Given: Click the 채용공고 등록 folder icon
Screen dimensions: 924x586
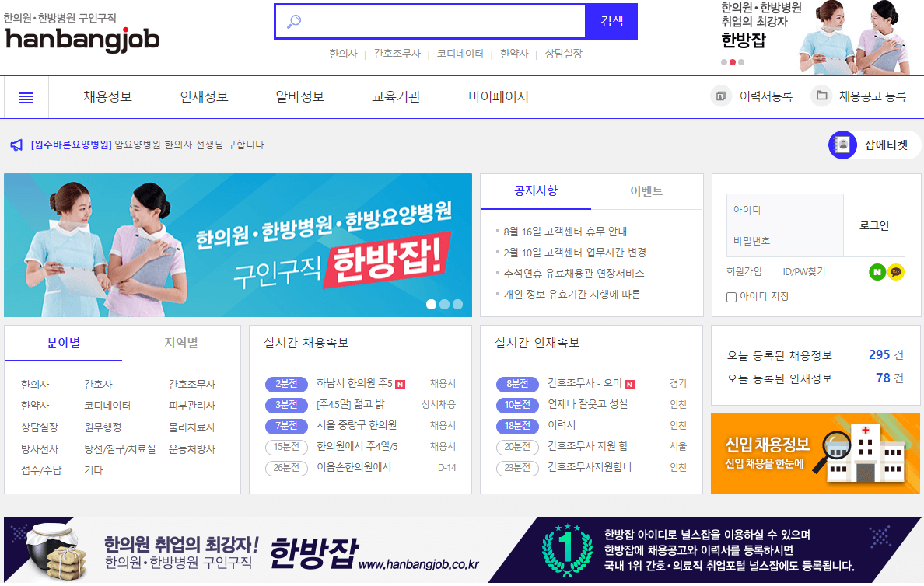Looking at the screenshot, I should click(821, 96).
